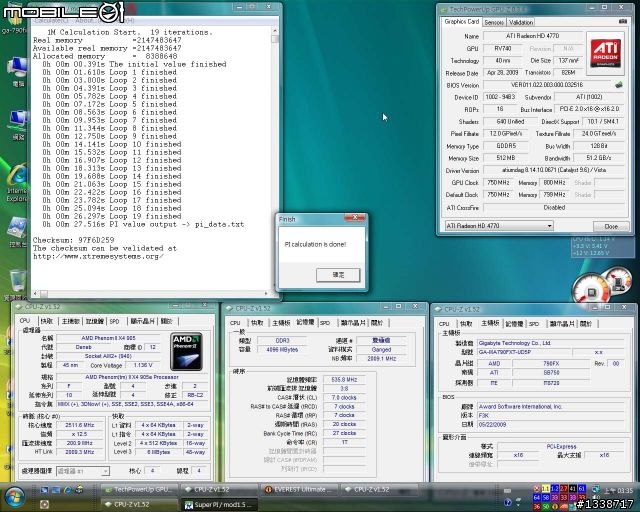
Task: Click the yellow 1.1 EVEREST tray icon
Action: 546,488
